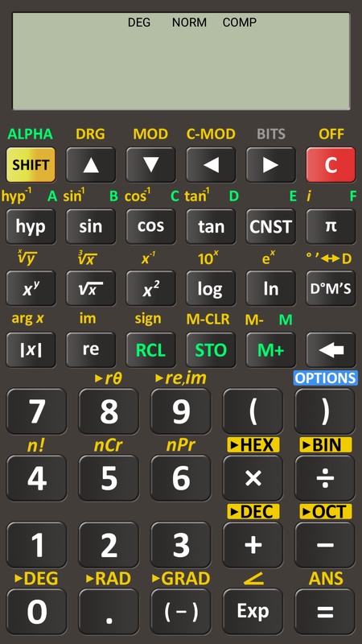Recall stored variable using RCL
Screen dimensions: 362x644
[x=150, y=349]
